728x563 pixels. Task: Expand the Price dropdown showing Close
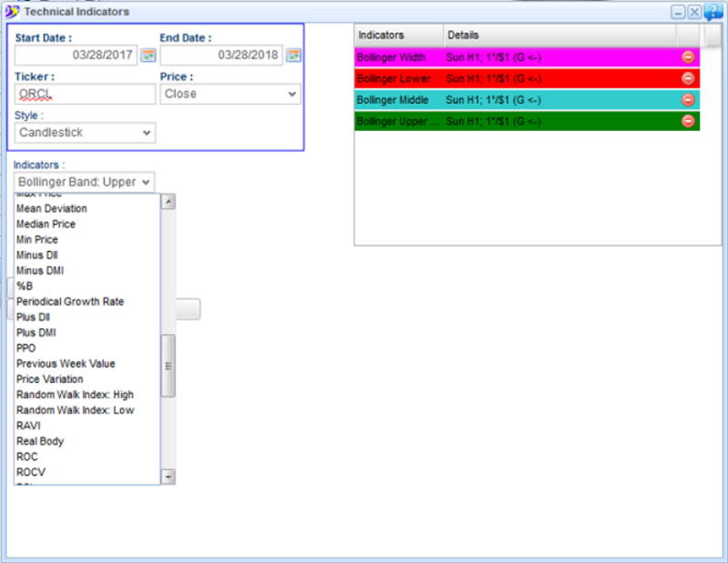[x=230, y=94]
